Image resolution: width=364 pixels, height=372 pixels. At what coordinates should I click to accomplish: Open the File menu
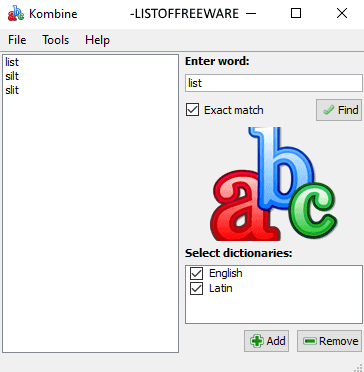point(17,40)
